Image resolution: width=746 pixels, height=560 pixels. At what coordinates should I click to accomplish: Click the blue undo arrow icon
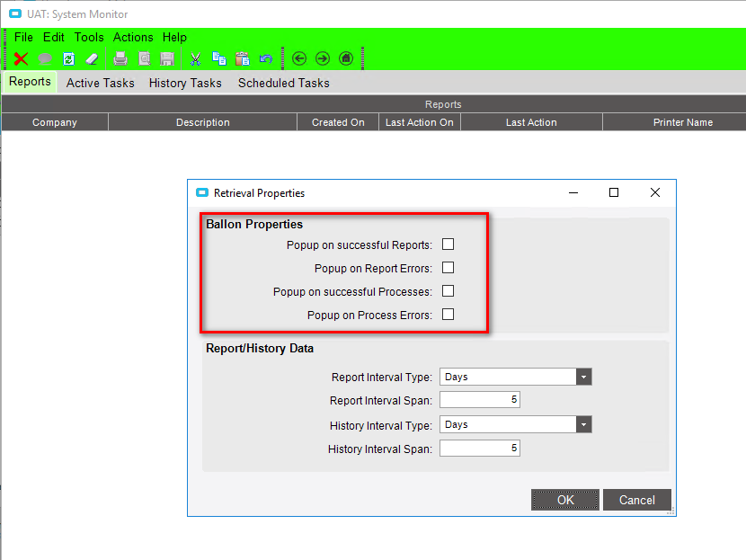(x=266, y=59)
